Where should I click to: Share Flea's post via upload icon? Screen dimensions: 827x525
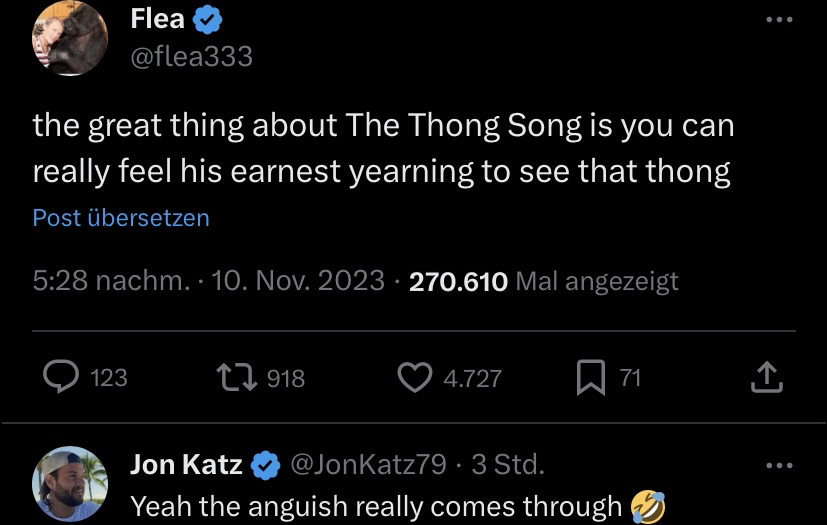(764, 377)
